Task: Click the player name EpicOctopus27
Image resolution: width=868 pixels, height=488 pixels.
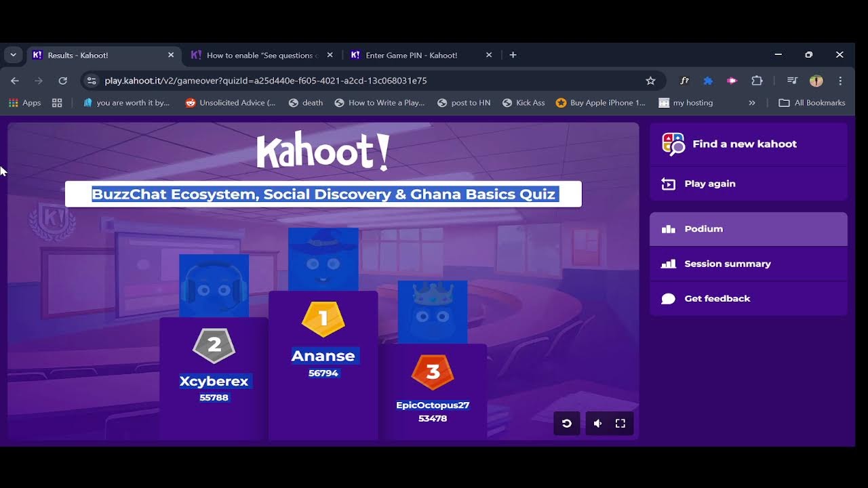Action: click(x=433, y=405)
